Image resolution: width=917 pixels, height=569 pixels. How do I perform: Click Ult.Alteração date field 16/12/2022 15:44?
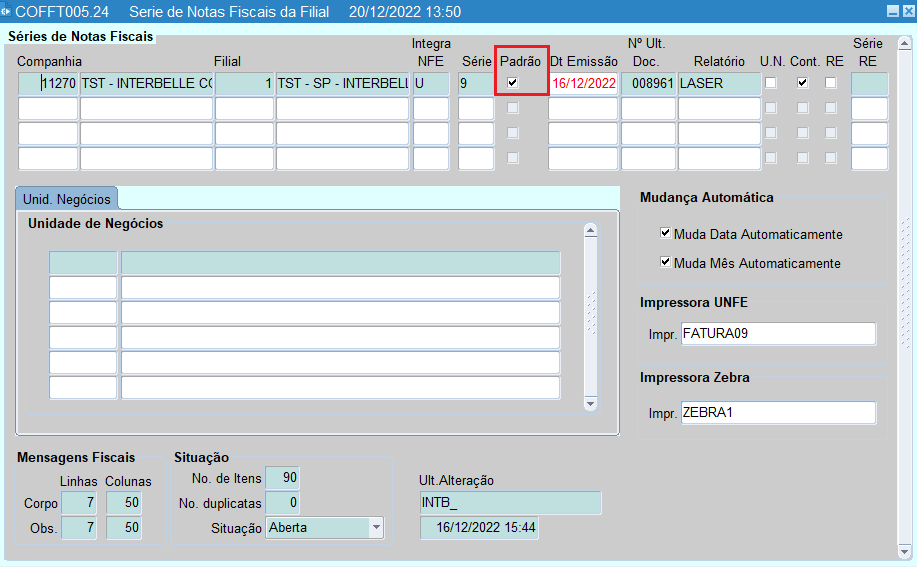point(480,527)
